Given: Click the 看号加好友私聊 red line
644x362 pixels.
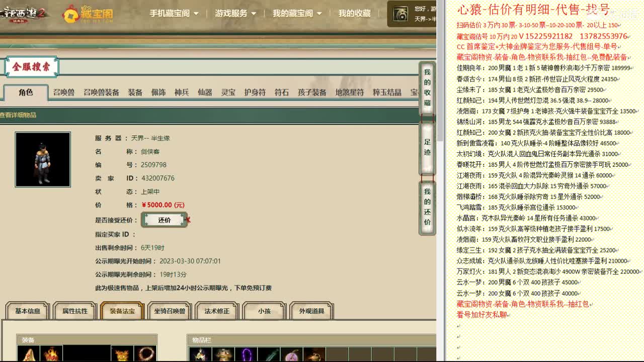Looking at the screenshot, I should pyautogui.click(x=482, y=315).
